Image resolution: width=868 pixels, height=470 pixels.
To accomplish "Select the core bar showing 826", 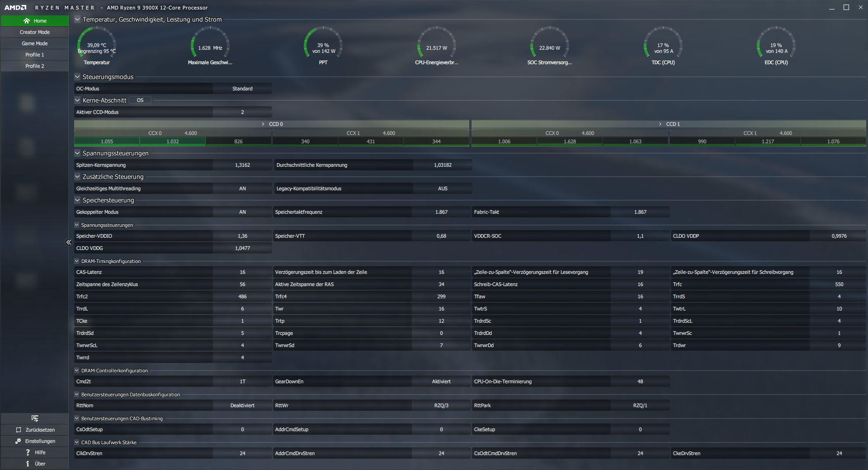I will click(x=238, y=141).
